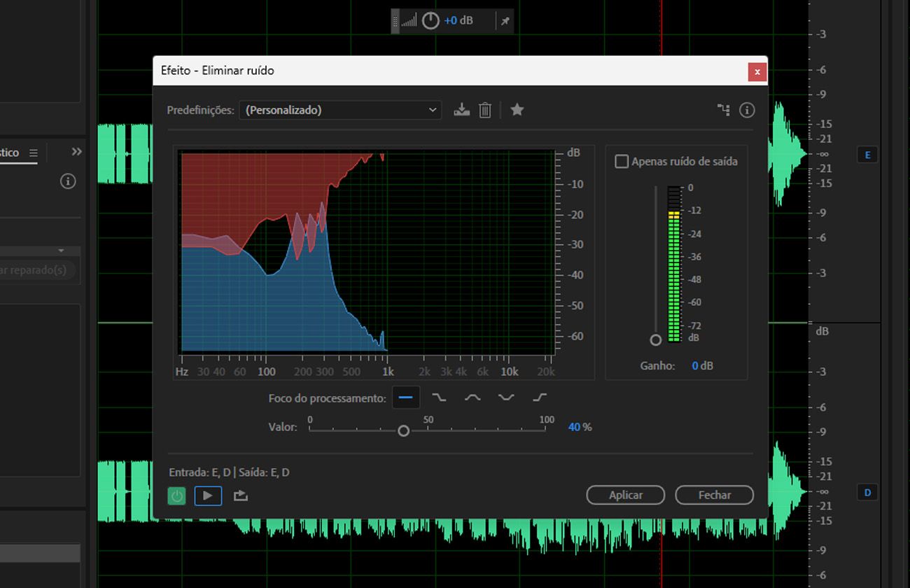910x588 pixels.
Task: Save the current preset settings
Action: point(461,110)
